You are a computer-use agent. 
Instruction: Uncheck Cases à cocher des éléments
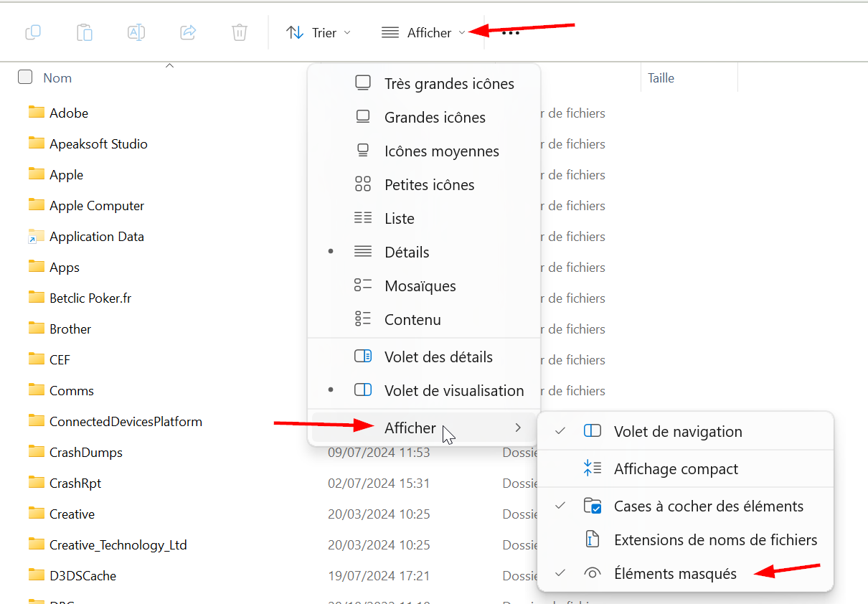click(708, 506)
